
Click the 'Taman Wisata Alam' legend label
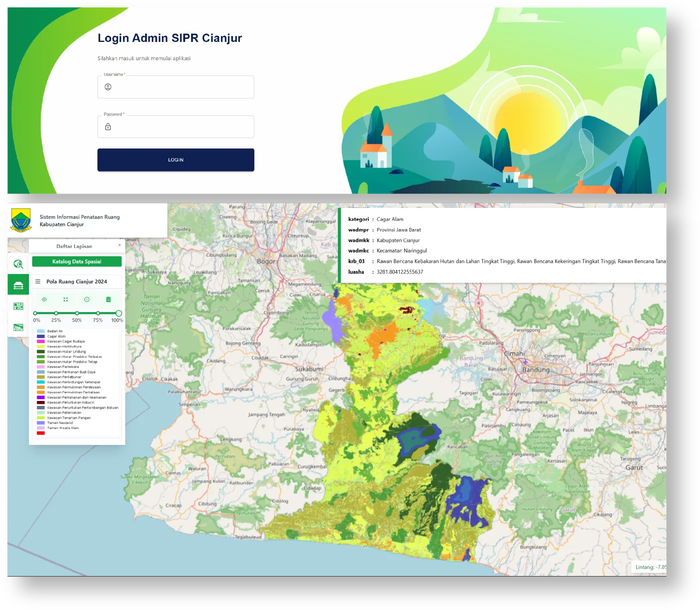click(63, 428)
